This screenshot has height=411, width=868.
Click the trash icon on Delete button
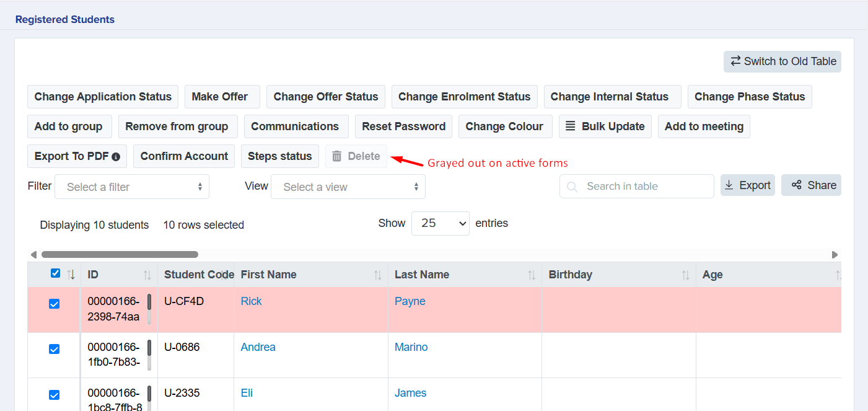click(x=337, y=156)
